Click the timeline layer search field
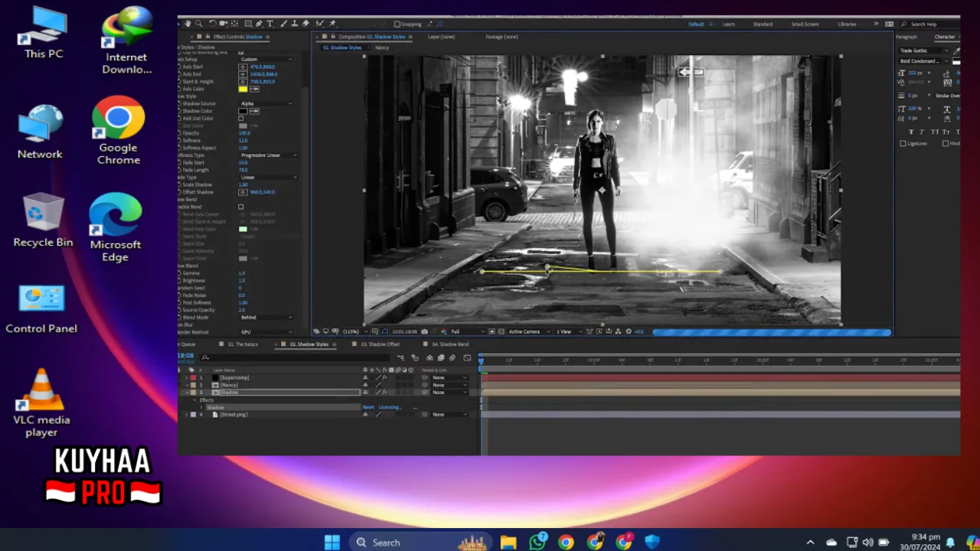 point(295,357)
